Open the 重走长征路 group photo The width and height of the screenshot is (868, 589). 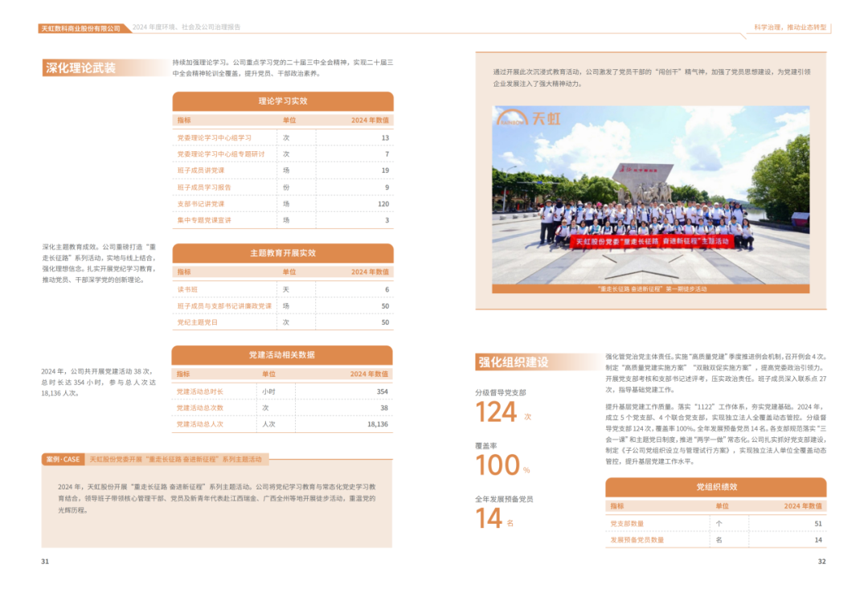pyautogui.click(x=651, y=197)
